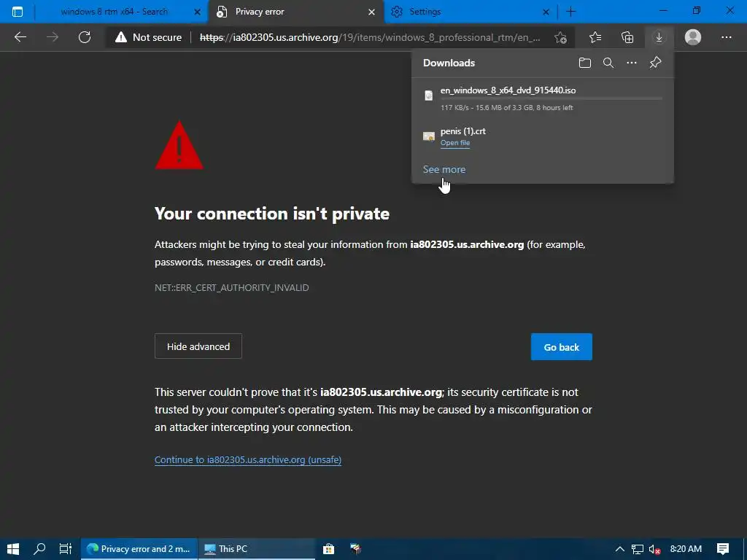747x560 pixels.
Task: Click the Hide advanced button
Action: click(x=198, y=346)
